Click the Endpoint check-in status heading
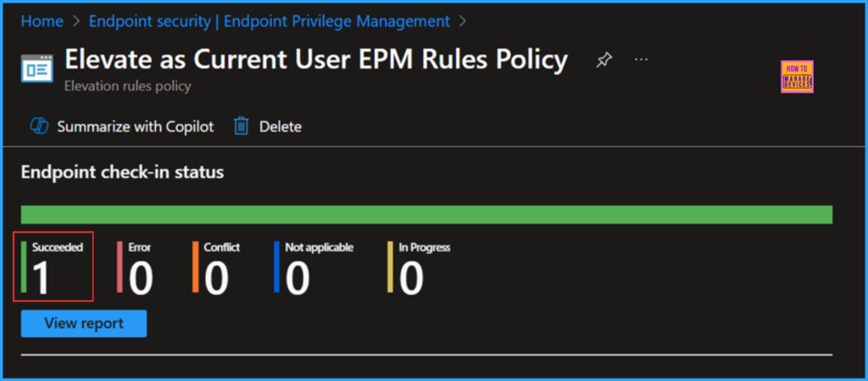 [x=122, y=172]
